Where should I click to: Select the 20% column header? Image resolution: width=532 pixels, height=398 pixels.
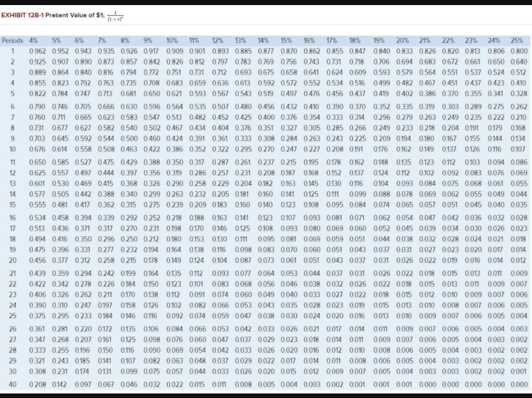pyautogui.click(x=403, y=41)
